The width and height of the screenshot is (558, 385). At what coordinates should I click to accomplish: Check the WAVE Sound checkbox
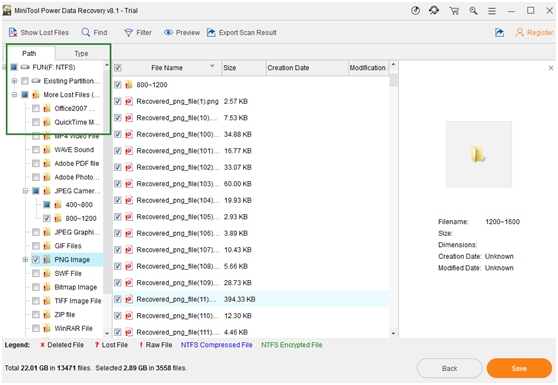pyautogui.click(x=36, y=150)
